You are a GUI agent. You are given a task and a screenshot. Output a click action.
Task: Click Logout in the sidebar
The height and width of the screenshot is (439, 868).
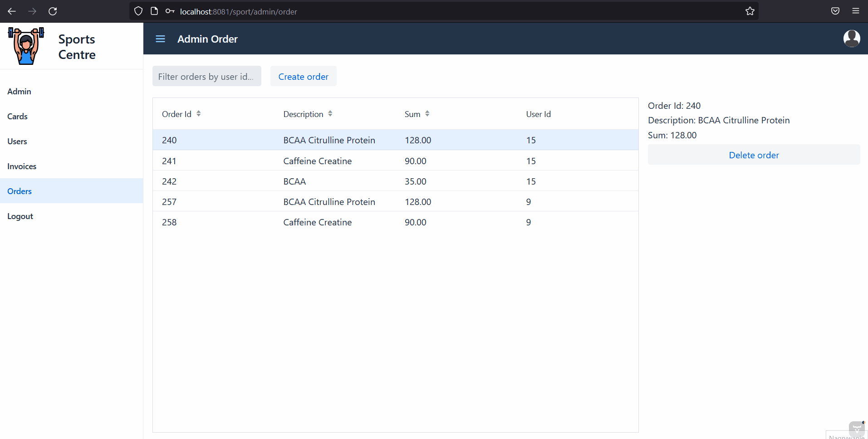click(20, 216)
